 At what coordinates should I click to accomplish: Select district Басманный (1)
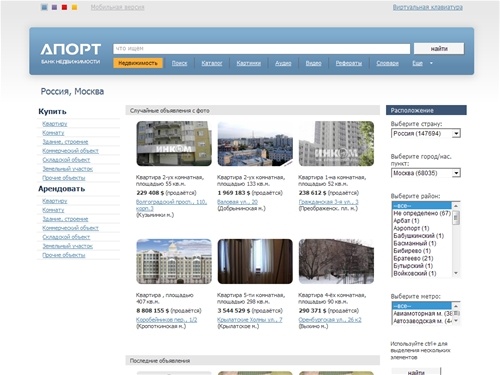click(x=422, y=243)
